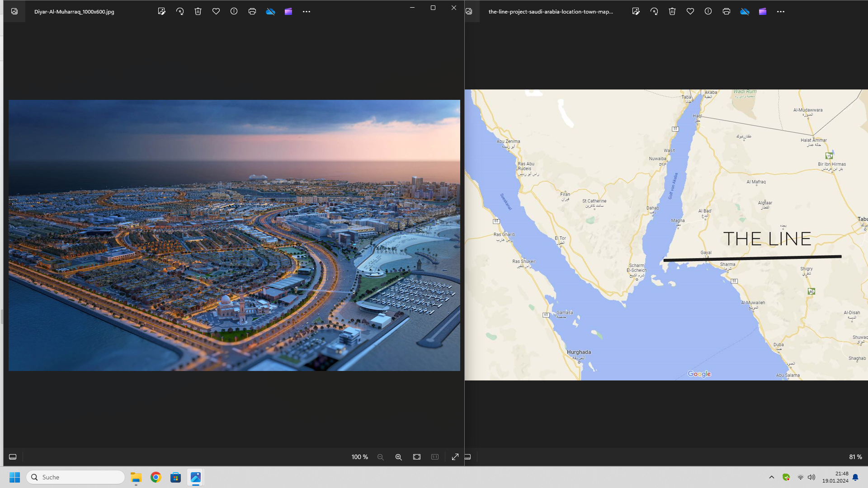
Task: Toggle filmstrip in left Photos window
Action: click(13, 457)
